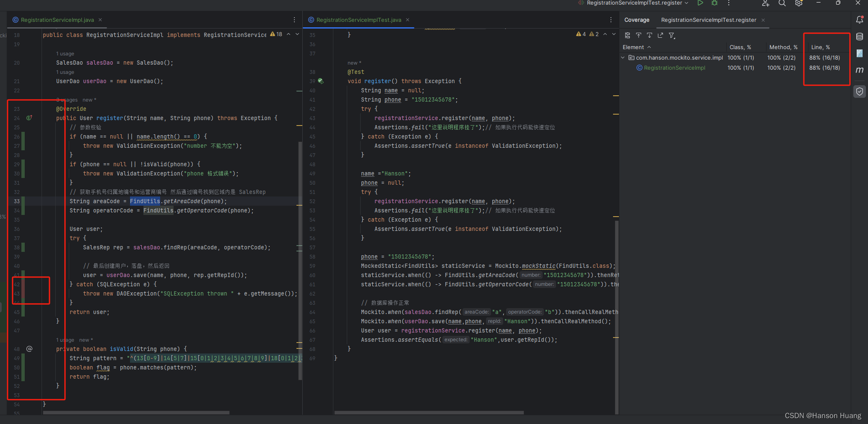Click the green coverage marker on line 26
868x424 pixels.
click(x=23, y=136)
